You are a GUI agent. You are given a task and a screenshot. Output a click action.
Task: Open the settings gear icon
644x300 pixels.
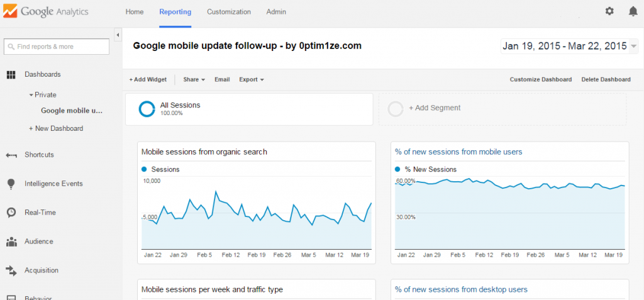pyautogui.click(x=609, y=11)
